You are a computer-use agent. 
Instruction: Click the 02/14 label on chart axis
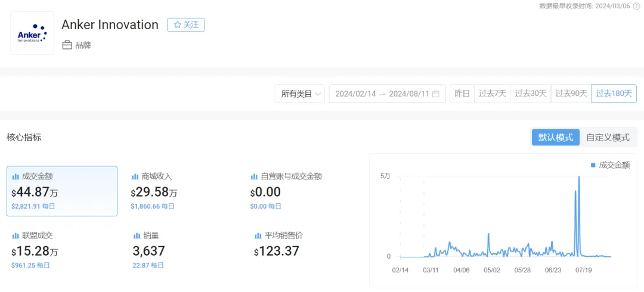[400, 270]
